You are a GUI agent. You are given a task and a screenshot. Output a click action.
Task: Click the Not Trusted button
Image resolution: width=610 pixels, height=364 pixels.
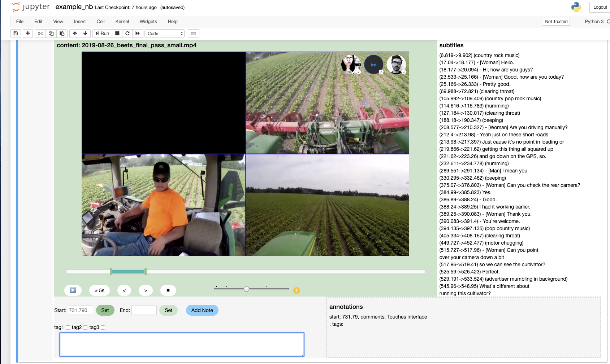[x=556, y=22]
